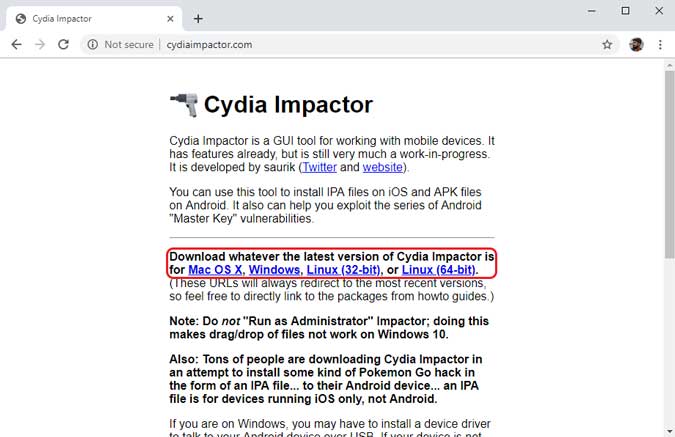The height and width of the screenshot is (437, 675).
Task: Open a new tab with plus button
Action: click(x=198, y=18)
